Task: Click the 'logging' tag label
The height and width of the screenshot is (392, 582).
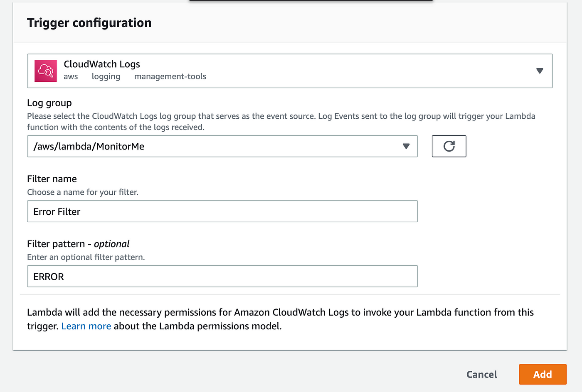Action: (x=106, y=76)
